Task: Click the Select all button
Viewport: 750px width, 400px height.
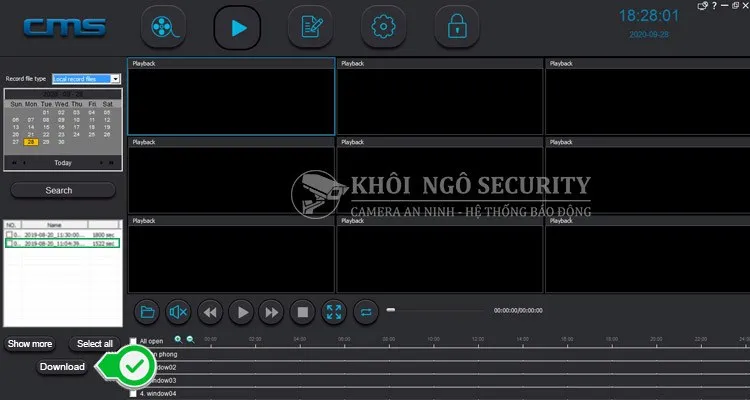Action: pyautogui.click(x=95, y=344)
